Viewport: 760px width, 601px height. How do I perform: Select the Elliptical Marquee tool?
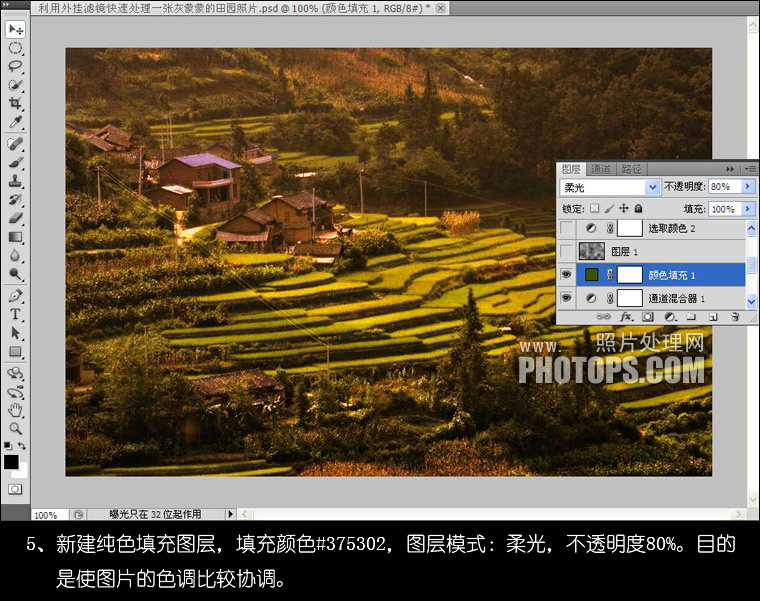coord(16,48)
